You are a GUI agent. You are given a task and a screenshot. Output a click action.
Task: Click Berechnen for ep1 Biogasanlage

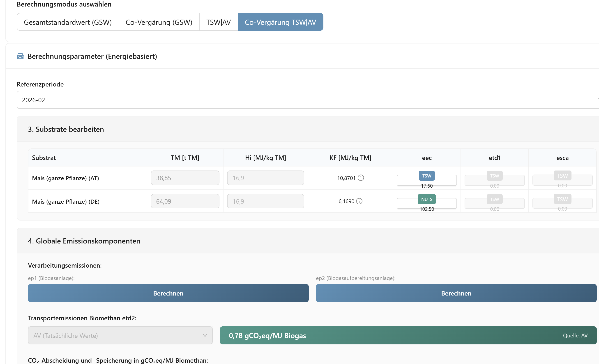coord(168,293)
